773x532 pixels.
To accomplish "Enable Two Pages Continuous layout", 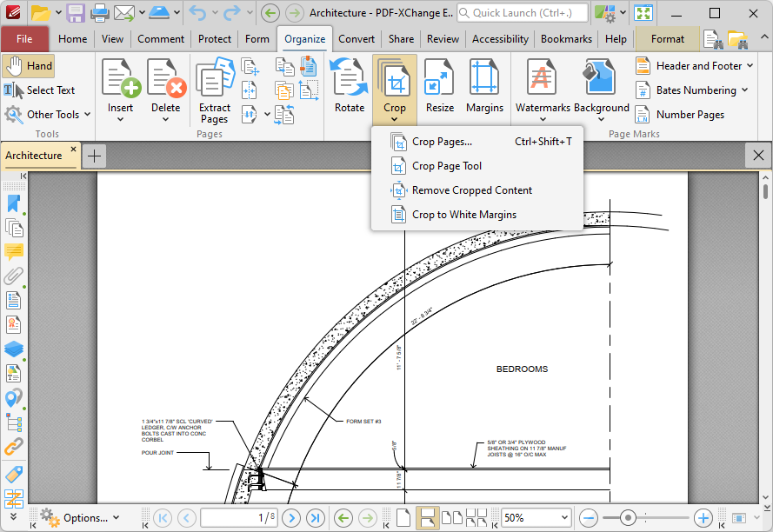I will coord(476,518).
